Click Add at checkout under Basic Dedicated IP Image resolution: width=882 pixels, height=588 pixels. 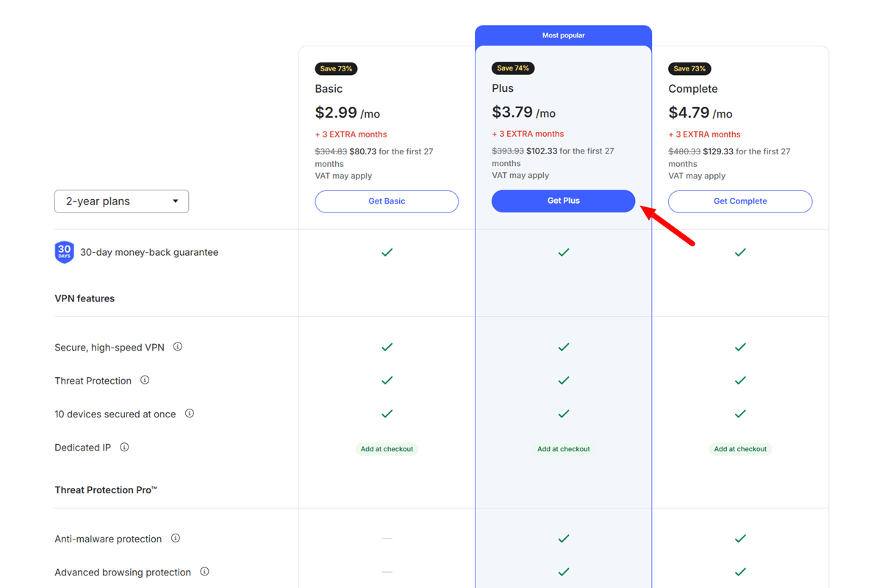pyautogui.click(x=387, y=448)
